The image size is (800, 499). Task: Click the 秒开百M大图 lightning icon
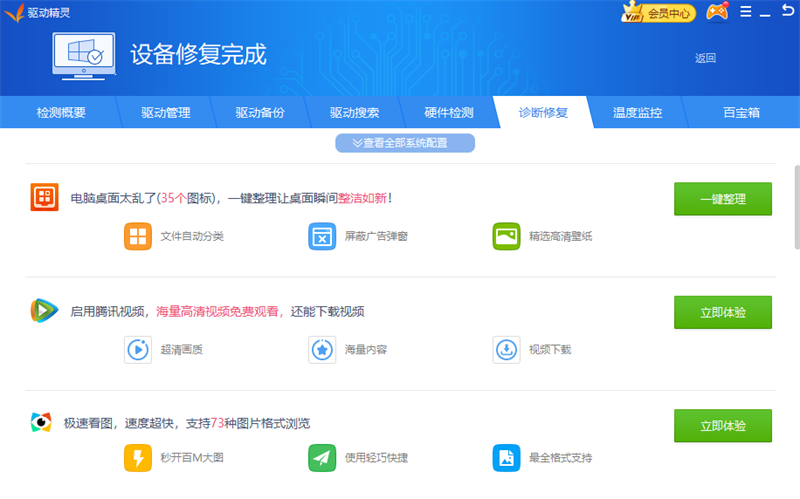coord(138,458)
